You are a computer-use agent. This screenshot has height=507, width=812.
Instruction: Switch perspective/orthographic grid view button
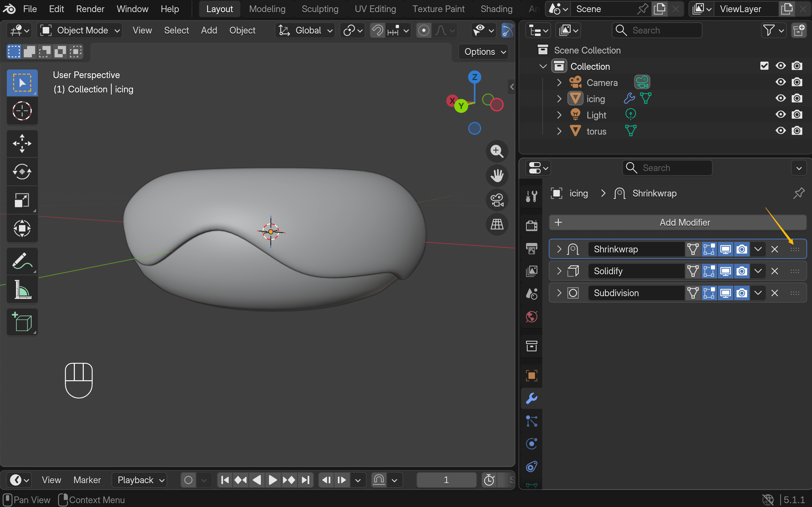[x=497, y=224]
